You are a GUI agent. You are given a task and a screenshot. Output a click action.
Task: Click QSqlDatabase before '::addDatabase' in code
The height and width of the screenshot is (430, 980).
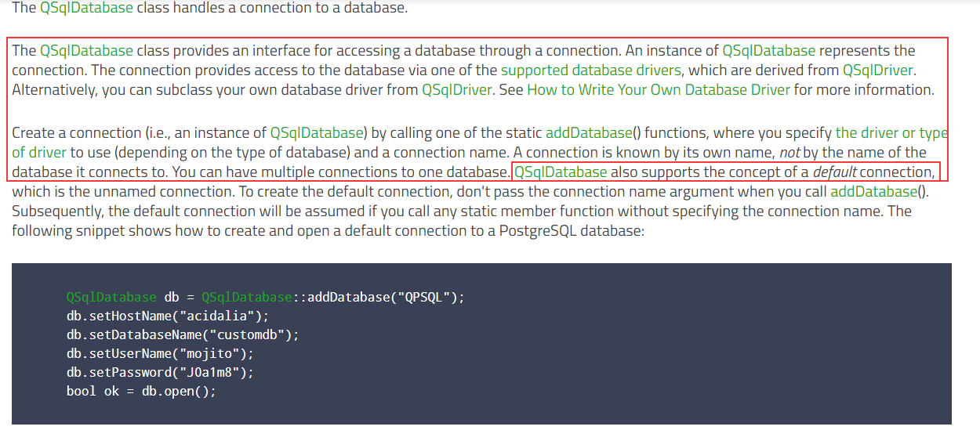point(246,298)
